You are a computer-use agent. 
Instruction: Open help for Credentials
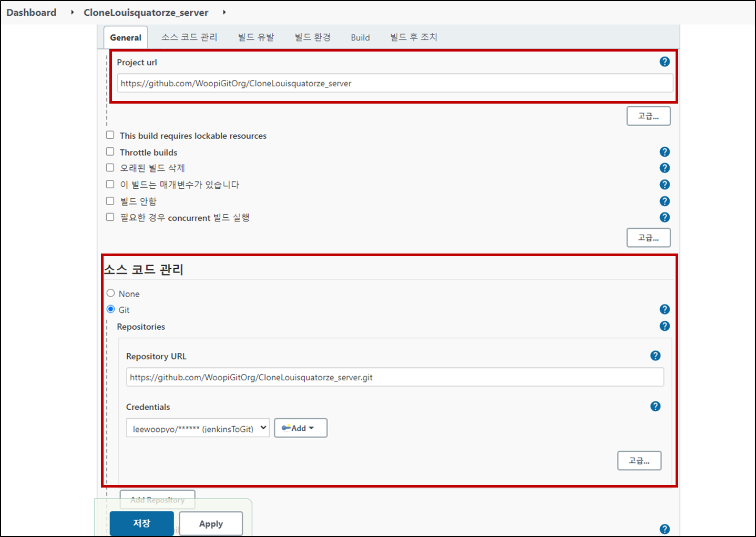655,406
